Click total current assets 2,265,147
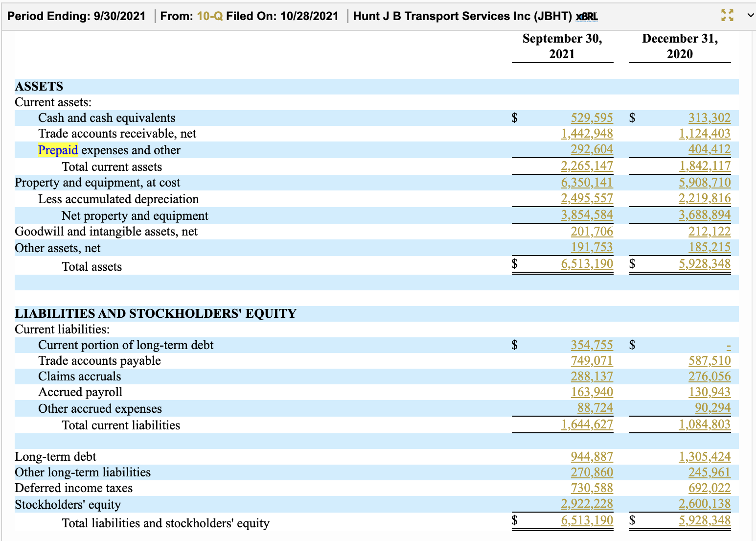Viewport: 756px width, 541px height. pos(587,165)
